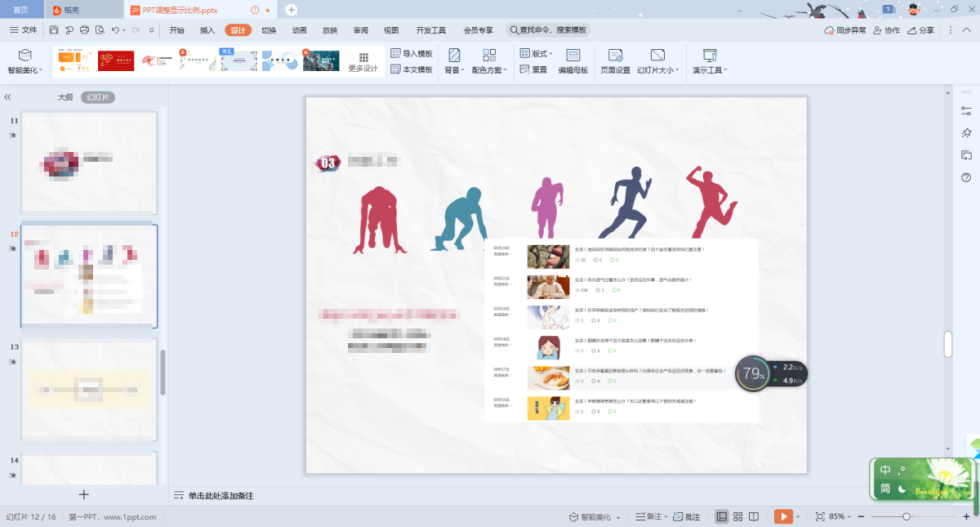Switch to normal view in status bar
Viewport: 980px width, 527px height.
[722, 516]
